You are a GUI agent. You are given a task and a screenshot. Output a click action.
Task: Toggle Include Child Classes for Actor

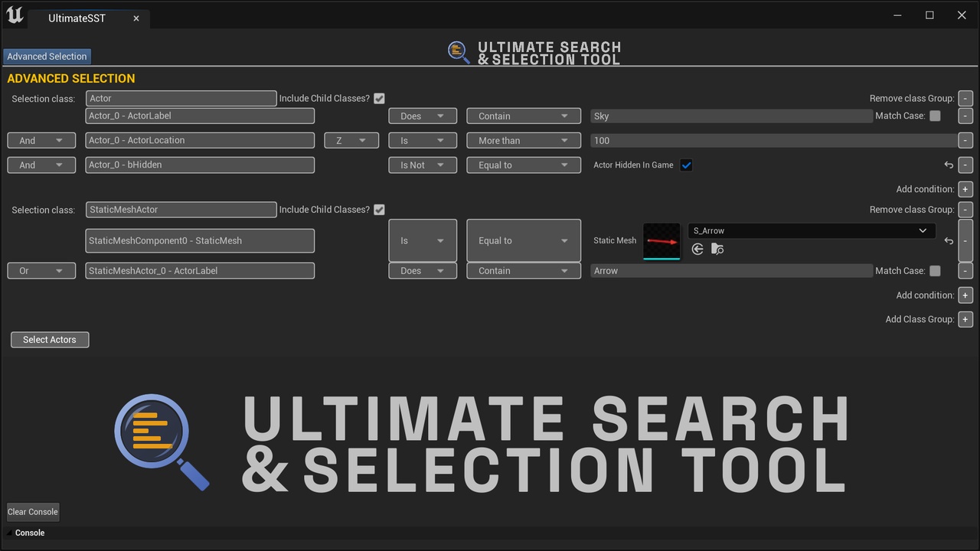(x=379, y=99)
